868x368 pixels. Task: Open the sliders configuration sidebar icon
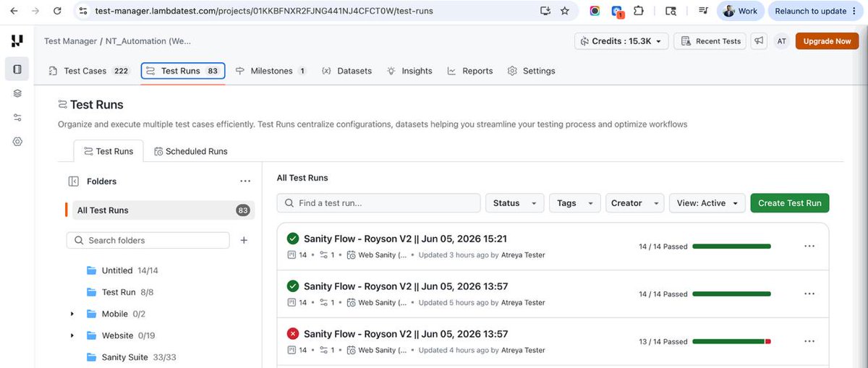coord(17,117)
